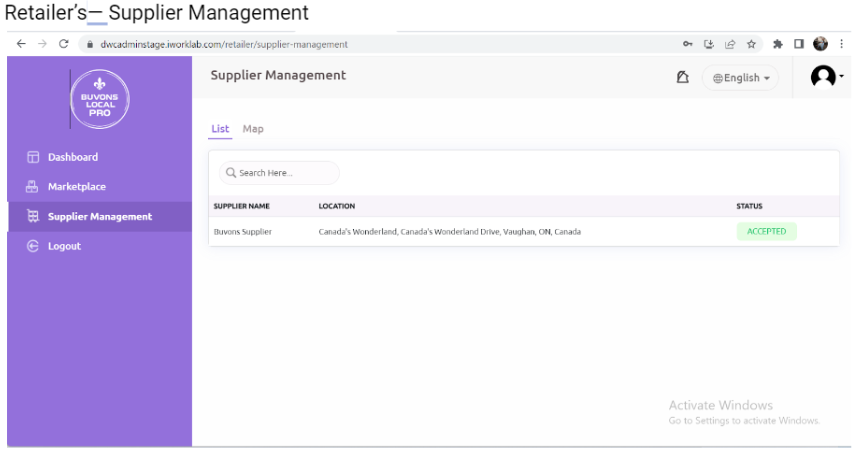This screenshot has height=452, width=857.
Task: Expand the English language dropdown
Action: coord(740,78)
